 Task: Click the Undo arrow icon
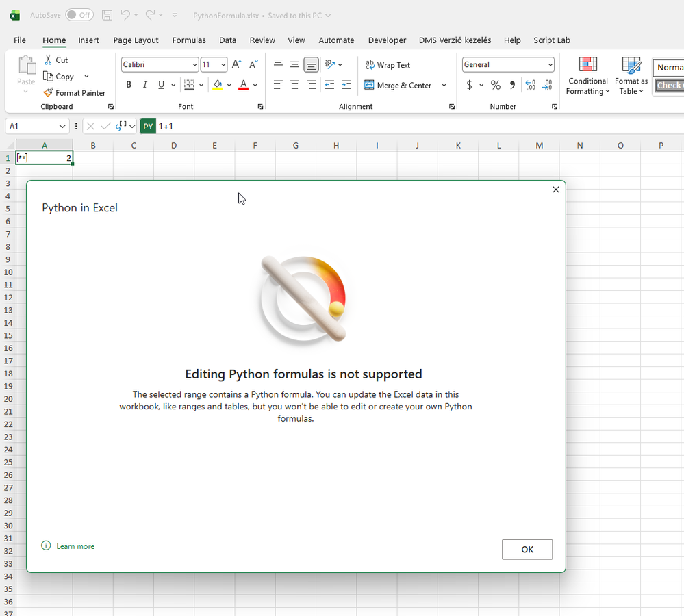point(125,15)
